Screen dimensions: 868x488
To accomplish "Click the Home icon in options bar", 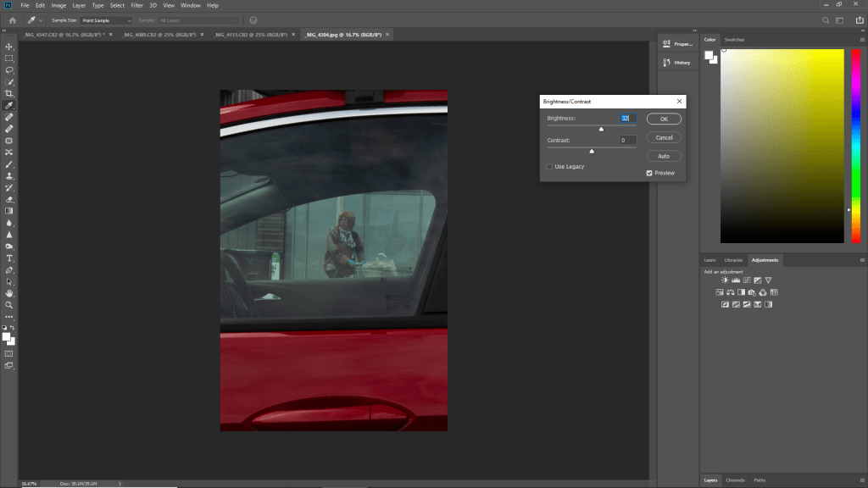I will (x=13, y=19).
